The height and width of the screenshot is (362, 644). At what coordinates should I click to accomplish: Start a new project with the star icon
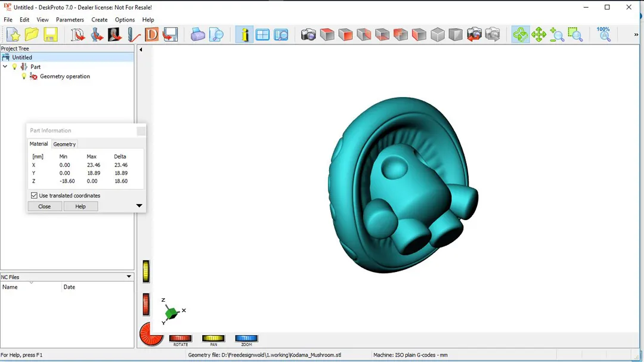pos(13,35)
